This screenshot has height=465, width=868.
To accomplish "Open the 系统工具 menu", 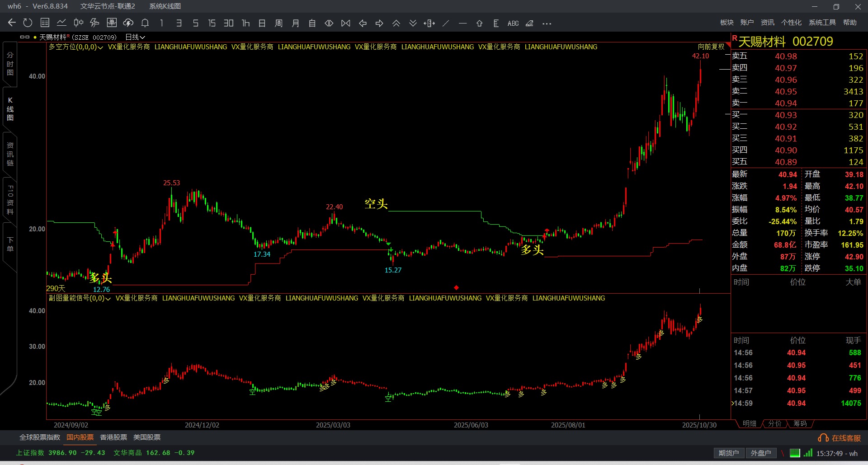I will click(x=822, y=23).
